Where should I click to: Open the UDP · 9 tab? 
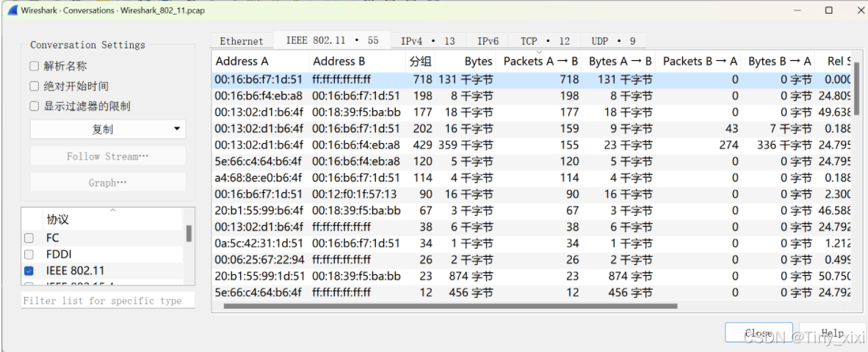click(x=613, y=41)
